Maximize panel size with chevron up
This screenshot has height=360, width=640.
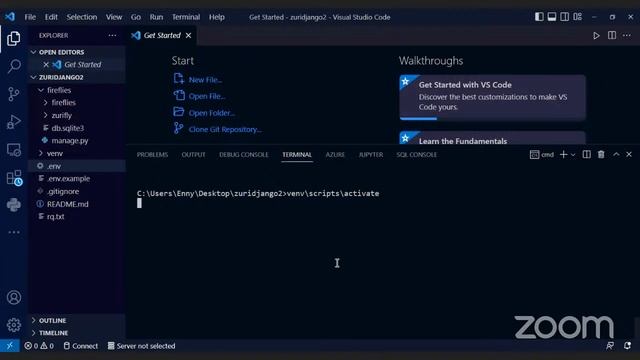[616, 155]
